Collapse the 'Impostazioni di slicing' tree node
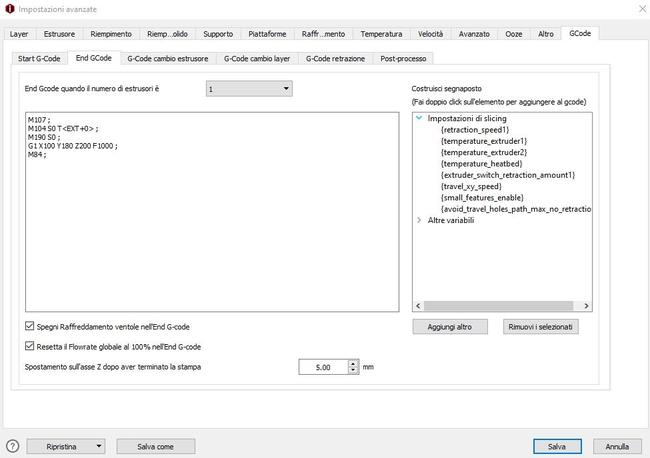The image size is (650, 458). pos(419,119)
